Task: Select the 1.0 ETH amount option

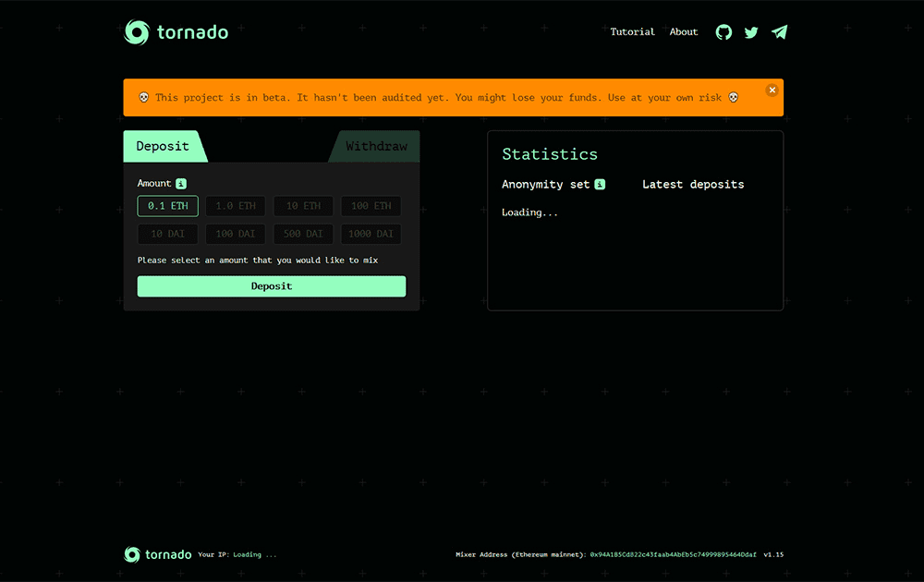Action: tap(236, 205)
